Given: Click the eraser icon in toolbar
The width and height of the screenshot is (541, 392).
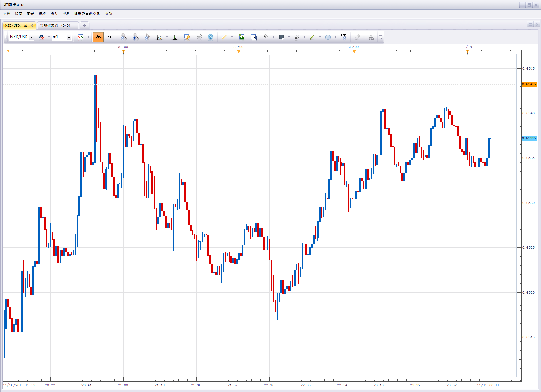Looking at the screenshot, I should tap(357, 37).
